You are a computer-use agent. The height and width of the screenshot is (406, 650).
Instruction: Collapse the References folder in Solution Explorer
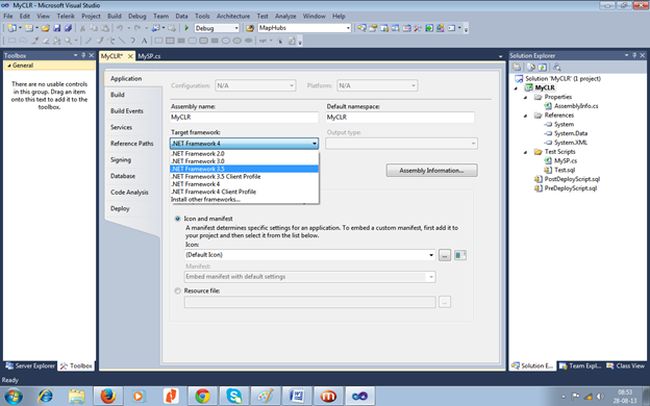[x=526, y=115]
